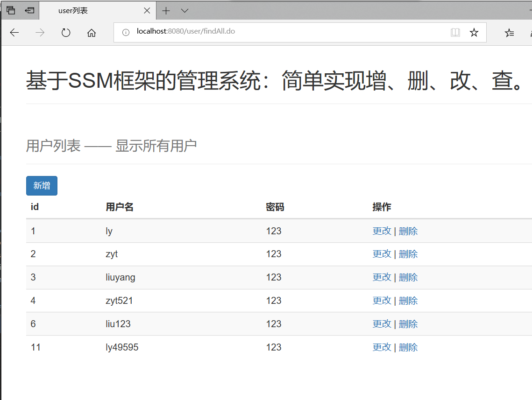This screenshot has height=400, width=532.
Task: Click 删除 for user ly49595
Action: point(408,347)
